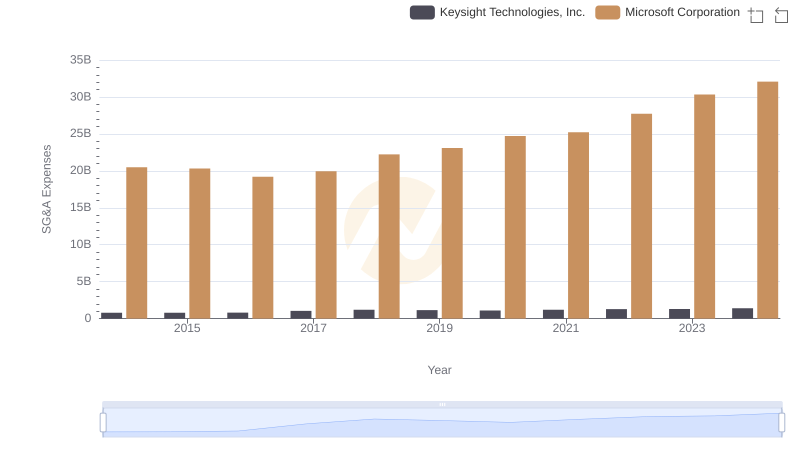This screenshot has height=461, width=800.
Task: Click the 10B y-axis label
Action: (81, 244)
